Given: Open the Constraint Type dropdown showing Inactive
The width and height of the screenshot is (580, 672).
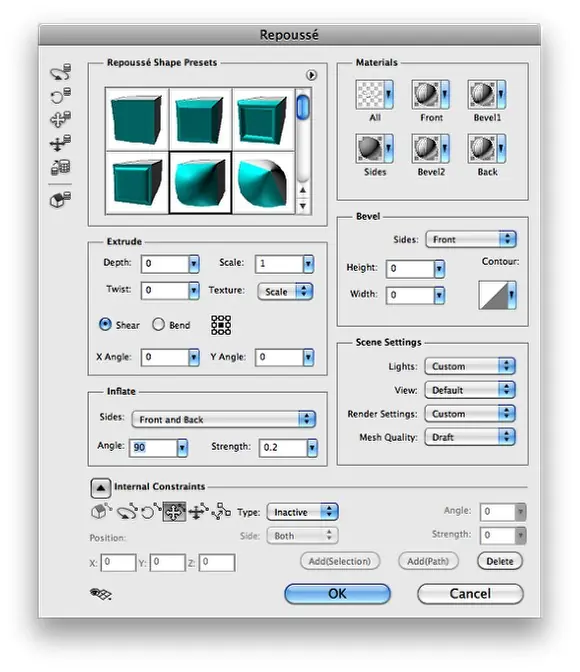Looking at the screenshot, I should [302, 512].
